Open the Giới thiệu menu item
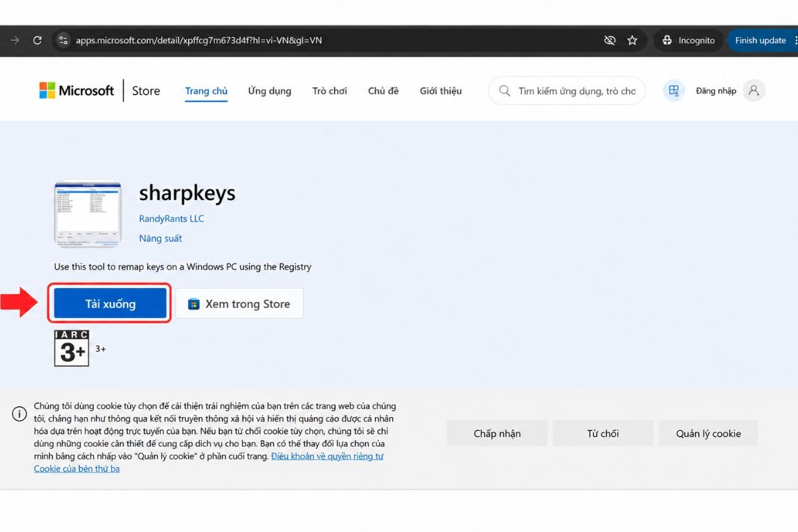The height and width of the screenshot is (532, 798). 440,91
